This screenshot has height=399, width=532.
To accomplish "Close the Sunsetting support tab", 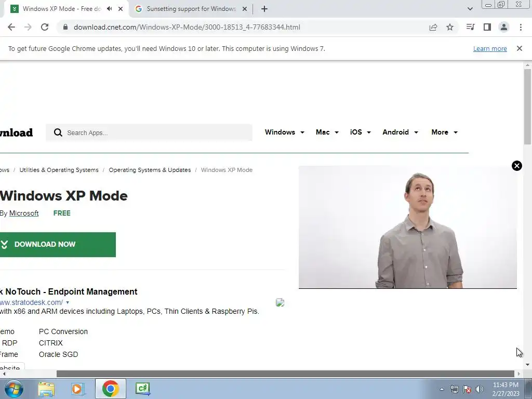I will [x=245, y=9].
